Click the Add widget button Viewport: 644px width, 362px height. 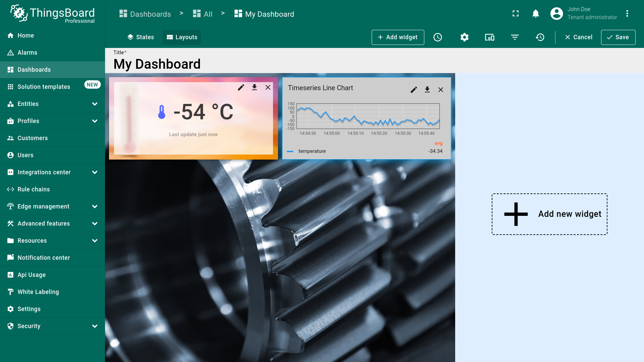pos(398,37)
